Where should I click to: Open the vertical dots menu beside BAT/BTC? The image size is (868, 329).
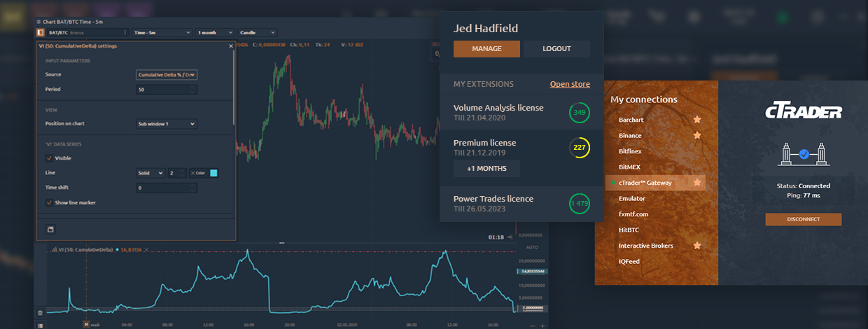point(125,32)
